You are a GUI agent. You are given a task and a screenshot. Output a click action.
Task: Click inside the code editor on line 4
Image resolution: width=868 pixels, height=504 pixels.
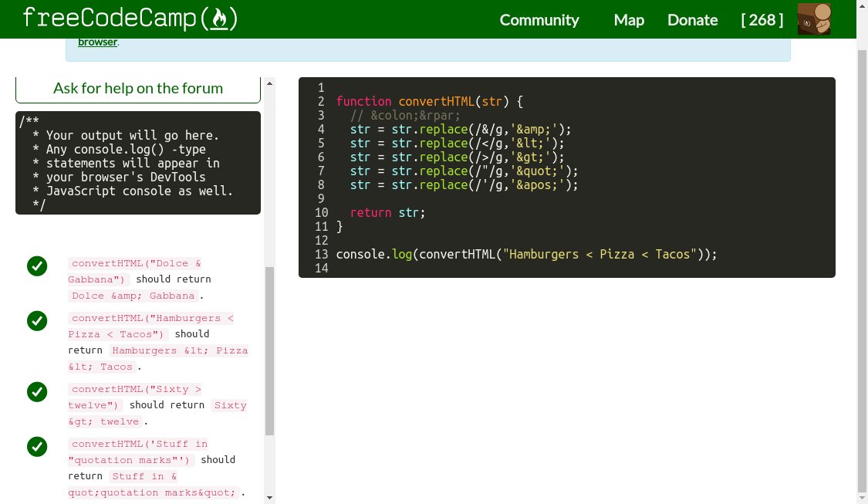pyautogui.click(x=463, y=129)
